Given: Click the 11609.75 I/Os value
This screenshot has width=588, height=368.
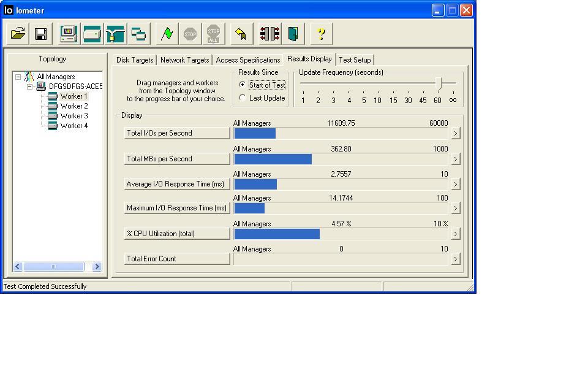Looking at the screenshot, I should click(341, 123).
